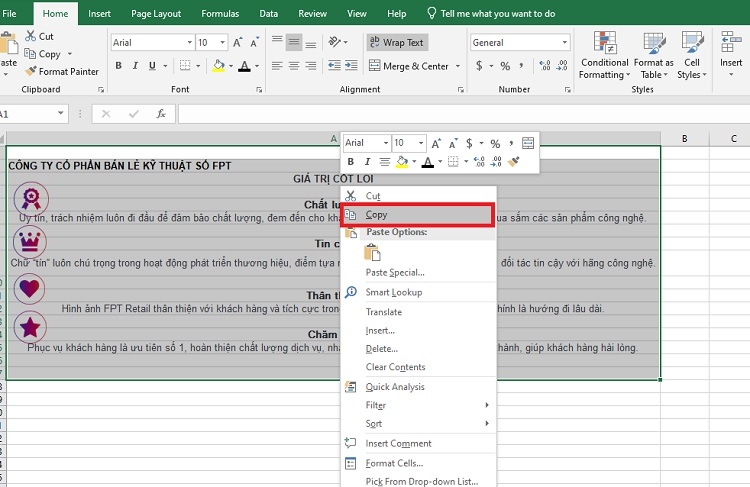Click mini toolbar Format Painter brush

coord(513,162)
